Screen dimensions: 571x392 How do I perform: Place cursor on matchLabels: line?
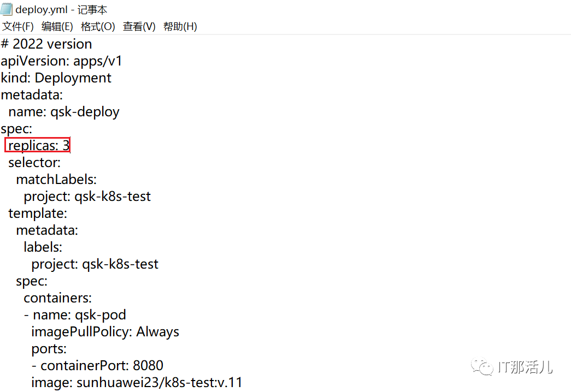56,180
